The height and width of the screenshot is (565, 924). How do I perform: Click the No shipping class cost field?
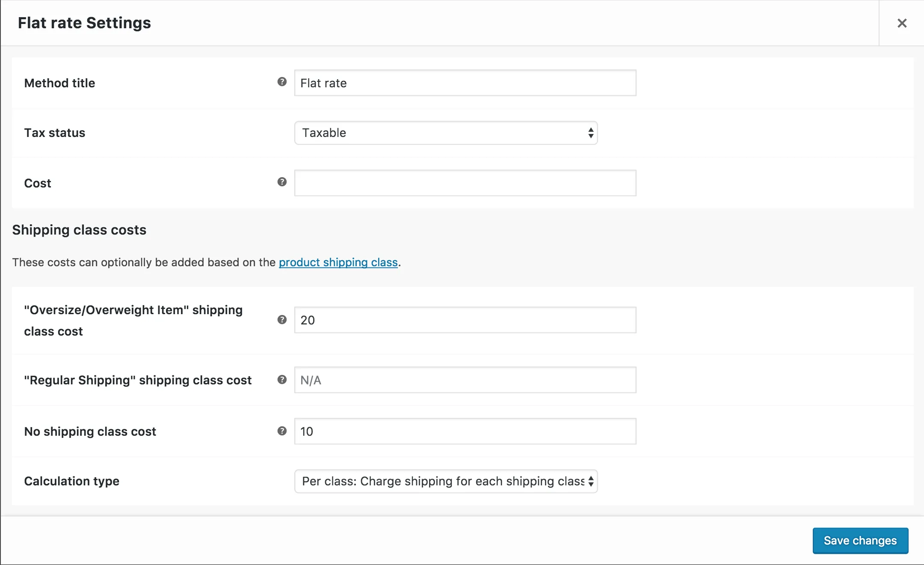point(465,431)
